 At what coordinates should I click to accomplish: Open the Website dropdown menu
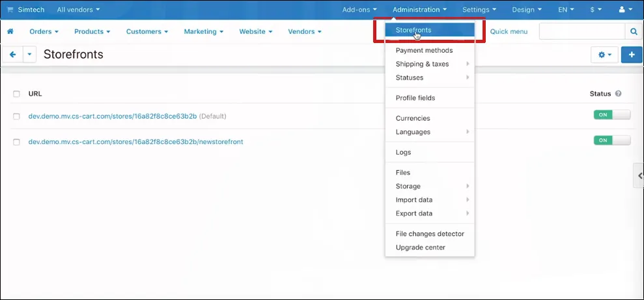click(256, 31)
